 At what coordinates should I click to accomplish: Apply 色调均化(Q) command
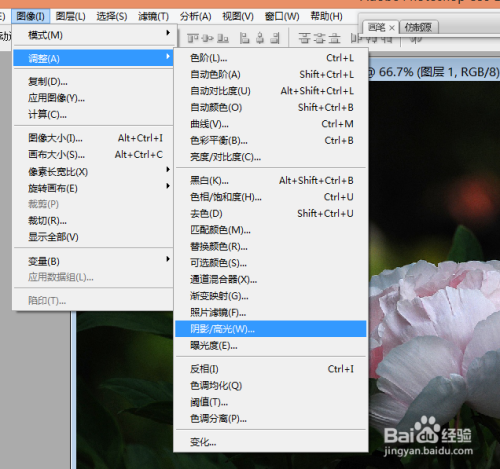(x=271, y=386)
